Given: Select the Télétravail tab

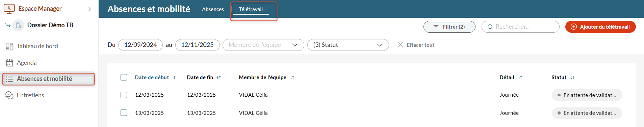Looking at the screenshot, I should (x=251, y=9).
